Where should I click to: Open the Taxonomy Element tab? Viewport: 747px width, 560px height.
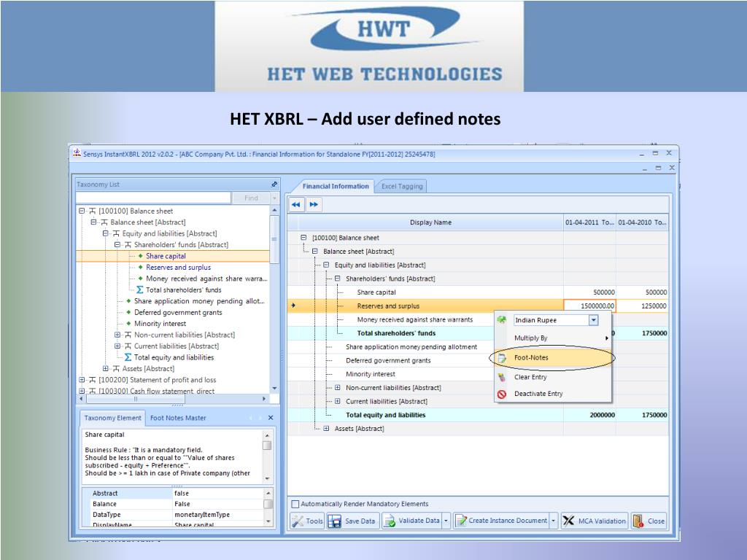pos(113,418)
